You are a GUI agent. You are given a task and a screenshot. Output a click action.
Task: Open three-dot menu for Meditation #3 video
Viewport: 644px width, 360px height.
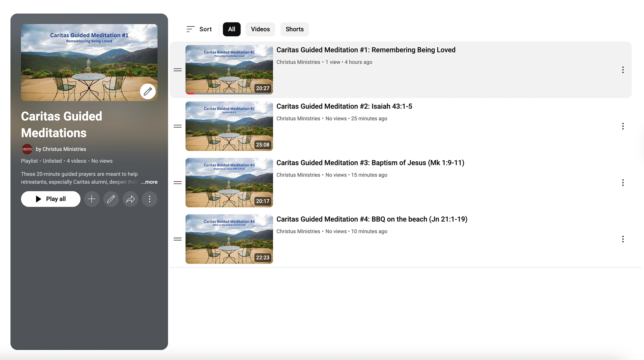pyautogui.click(x=623, y=183)
